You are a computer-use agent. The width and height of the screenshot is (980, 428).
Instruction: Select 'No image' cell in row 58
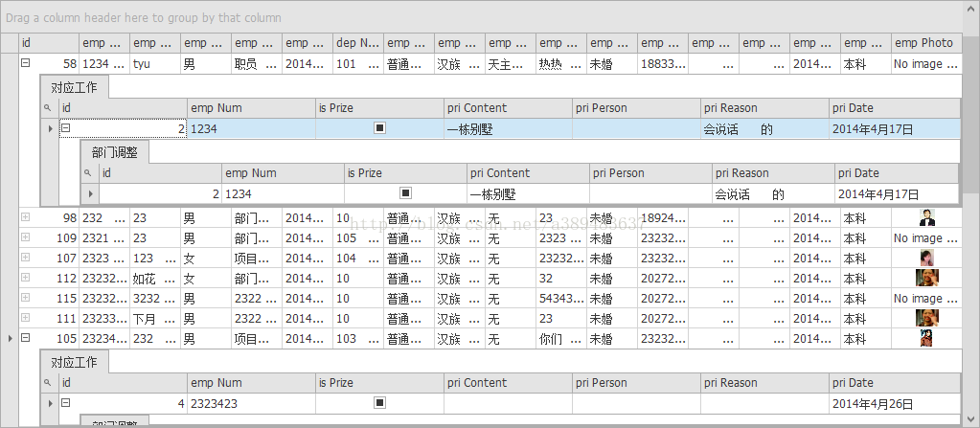[x=925, y=63]
